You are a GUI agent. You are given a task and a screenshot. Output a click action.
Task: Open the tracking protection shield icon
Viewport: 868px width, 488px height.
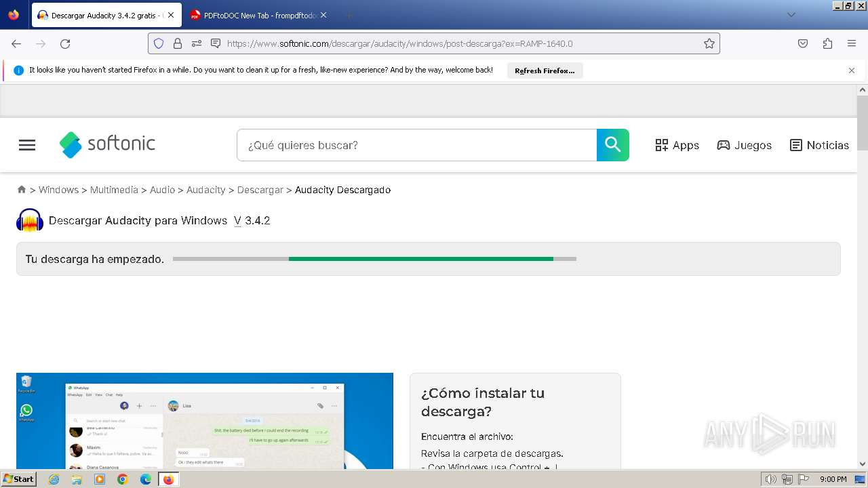pos(159,43)
